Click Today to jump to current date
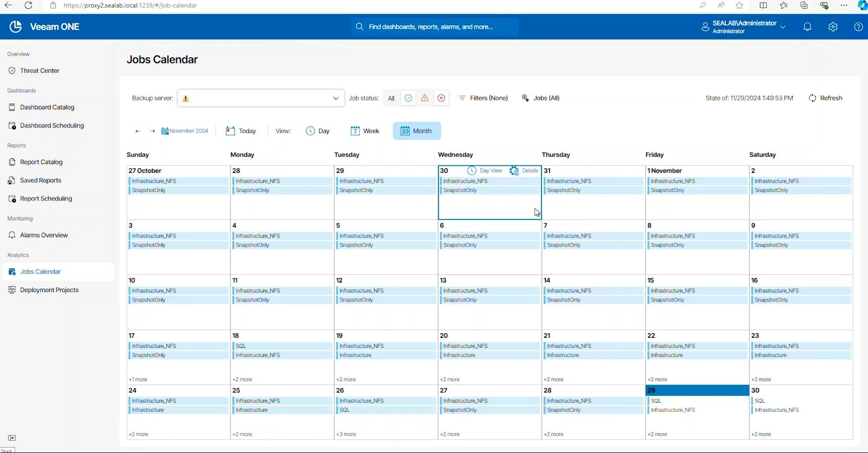Screen dimensions: 868x453 click(x=240, y=131)
